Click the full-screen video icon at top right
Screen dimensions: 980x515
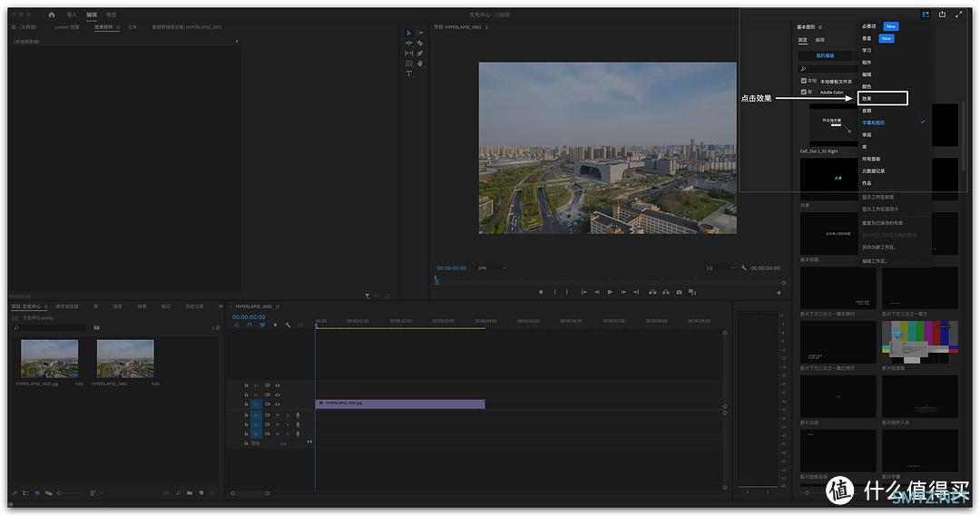coord(959,15)
